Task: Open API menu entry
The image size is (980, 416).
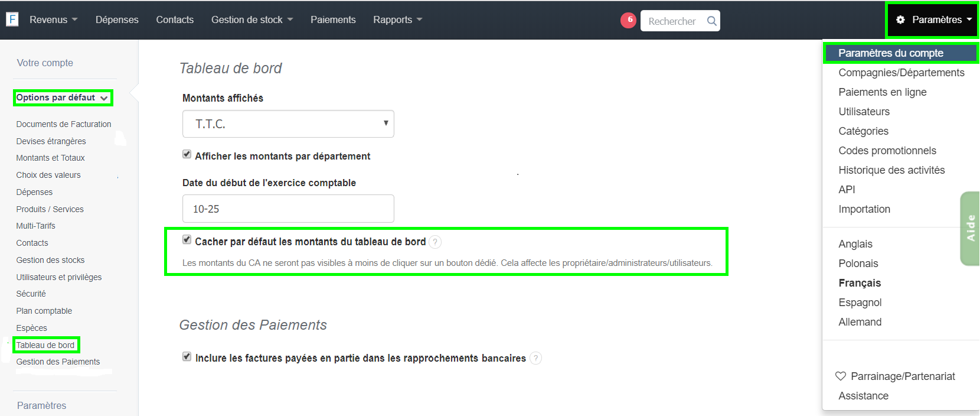Action: pos(847,190)
